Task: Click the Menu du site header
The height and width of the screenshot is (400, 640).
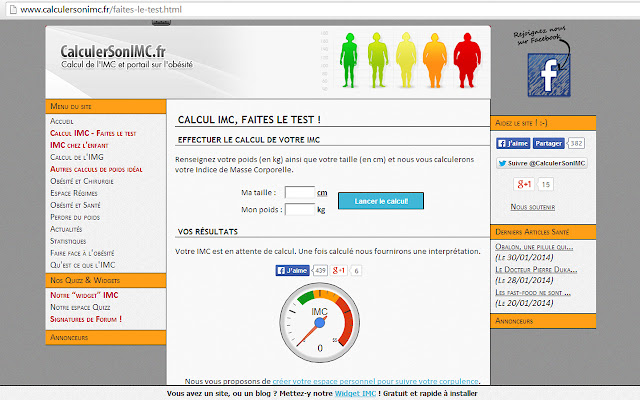Action: pos(106,106)
